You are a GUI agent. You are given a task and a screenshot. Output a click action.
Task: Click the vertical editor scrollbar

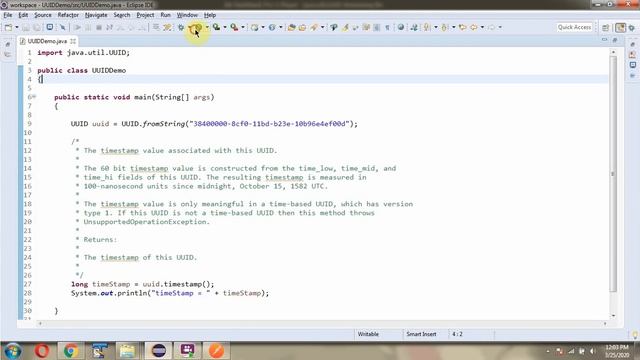613,174
